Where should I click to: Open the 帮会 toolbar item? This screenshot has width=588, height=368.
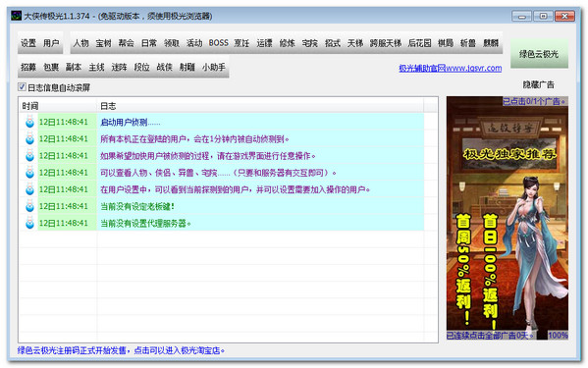pos(126,43)
